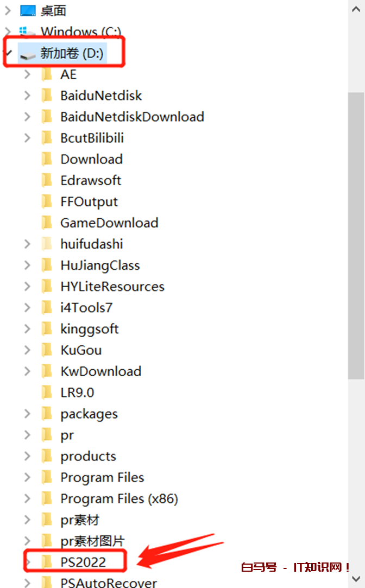Click the PS2022 folder icon
Screen dimensions: 365x588
(47, 562)
